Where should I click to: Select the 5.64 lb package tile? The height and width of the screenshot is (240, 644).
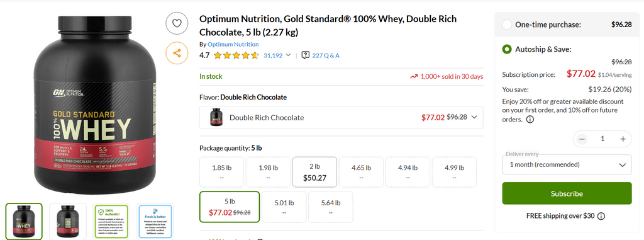pyautogui.click(x=331, y=207)
